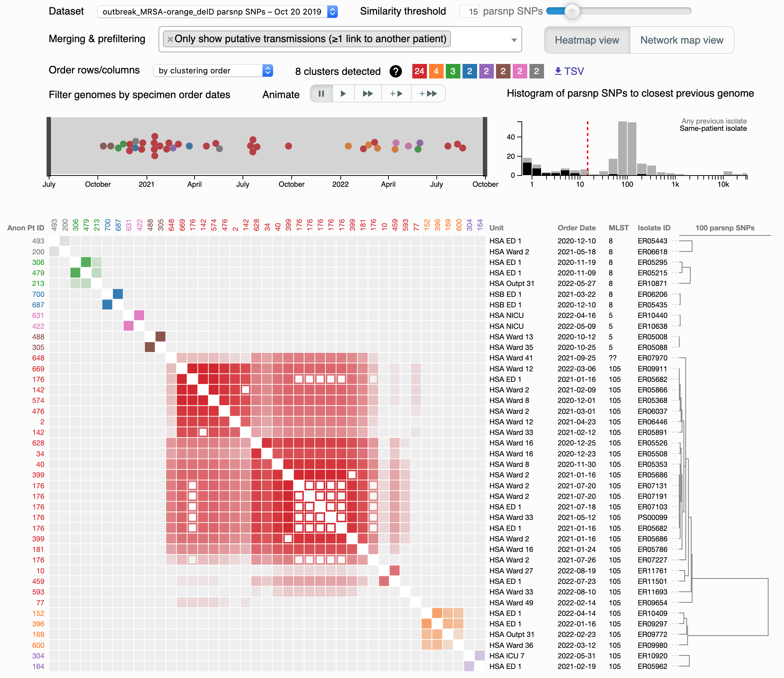This screenshot has width=784, height=678.
Task: Open the Dataset dropdown
Action: pos(217,12)
